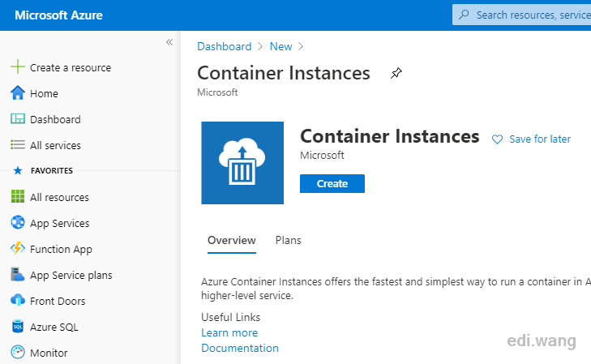Click the Monitor gauge icon
591x364 pixels.
[18, 353]
